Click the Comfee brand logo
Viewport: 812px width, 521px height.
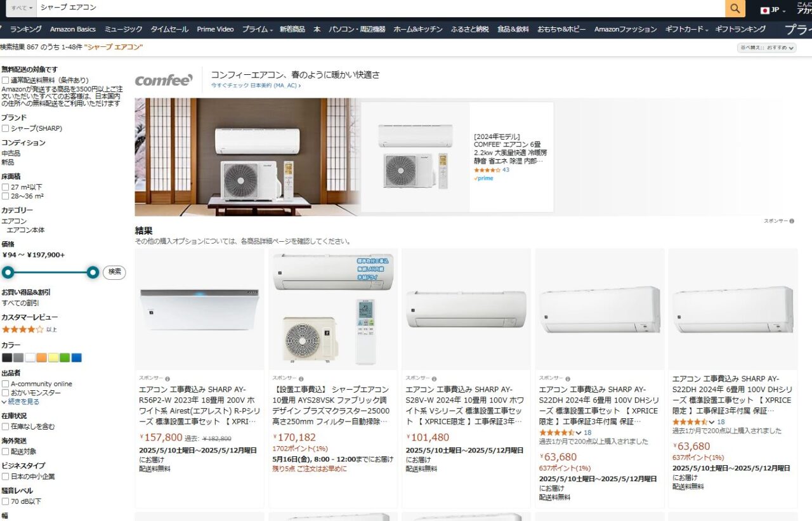[x=164, y=80]
